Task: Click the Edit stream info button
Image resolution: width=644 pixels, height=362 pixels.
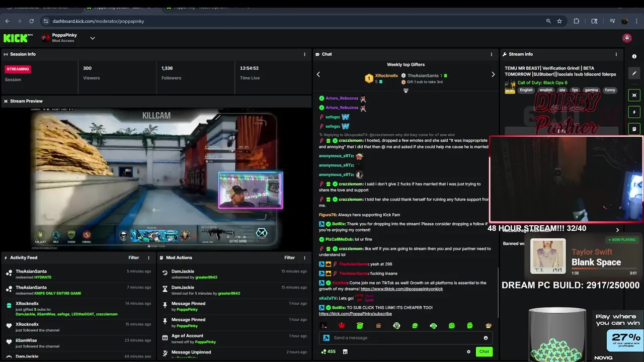Action: (561, 131)
